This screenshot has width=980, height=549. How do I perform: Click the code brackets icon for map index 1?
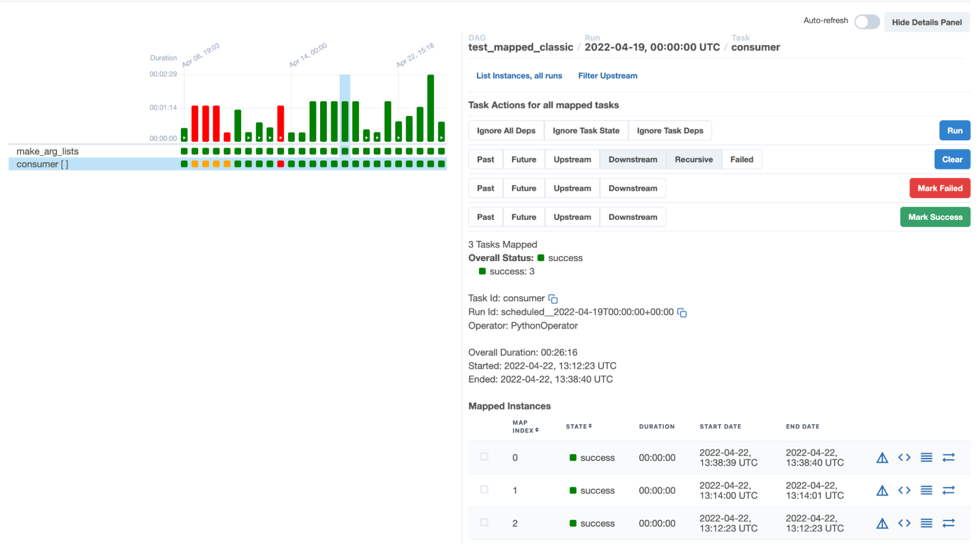pyautogui.click(x=904, y=490)
